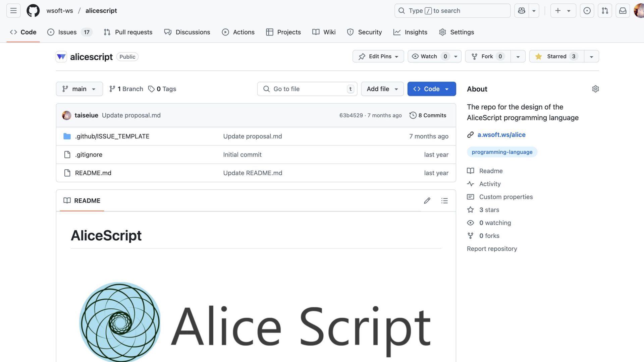The width and height of the screenshot is (644, 362).
Task: Open the green Code dropdown button
Action: tap(431, 89)
